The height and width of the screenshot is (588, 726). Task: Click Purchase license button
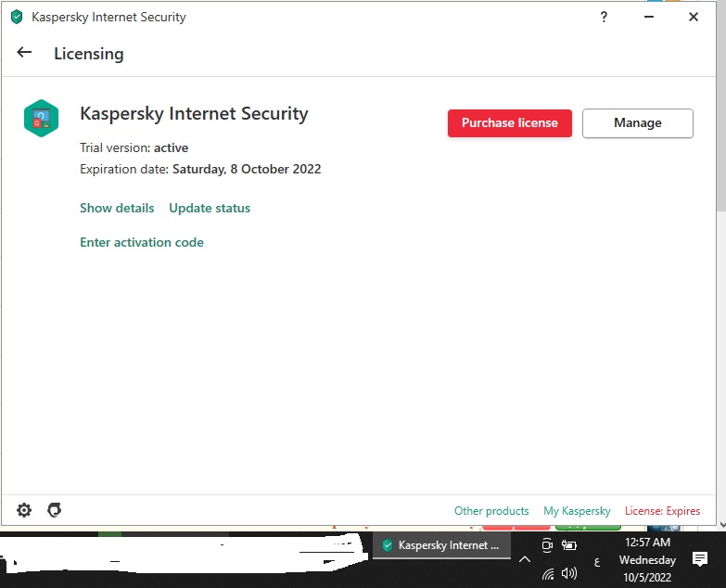(510, 123)
